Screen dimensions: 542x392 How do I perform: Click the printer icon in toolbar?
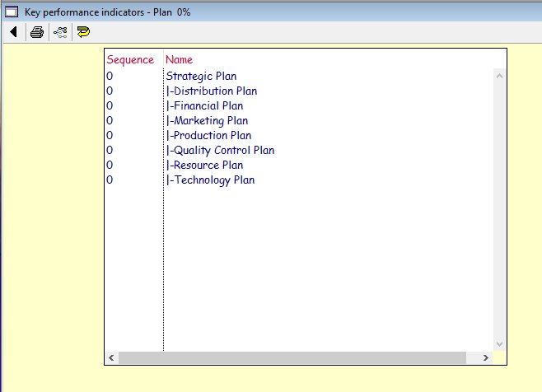point(37,32)
